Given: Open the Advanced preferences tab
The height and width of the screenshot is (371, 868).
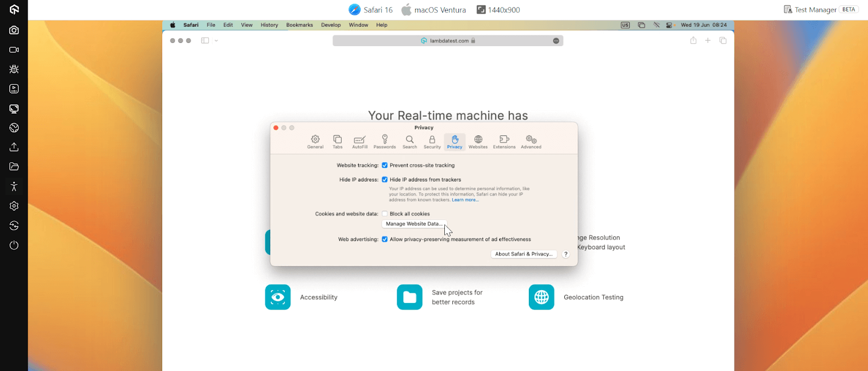Looking at the screenshot, I should [x=531, y=142].
